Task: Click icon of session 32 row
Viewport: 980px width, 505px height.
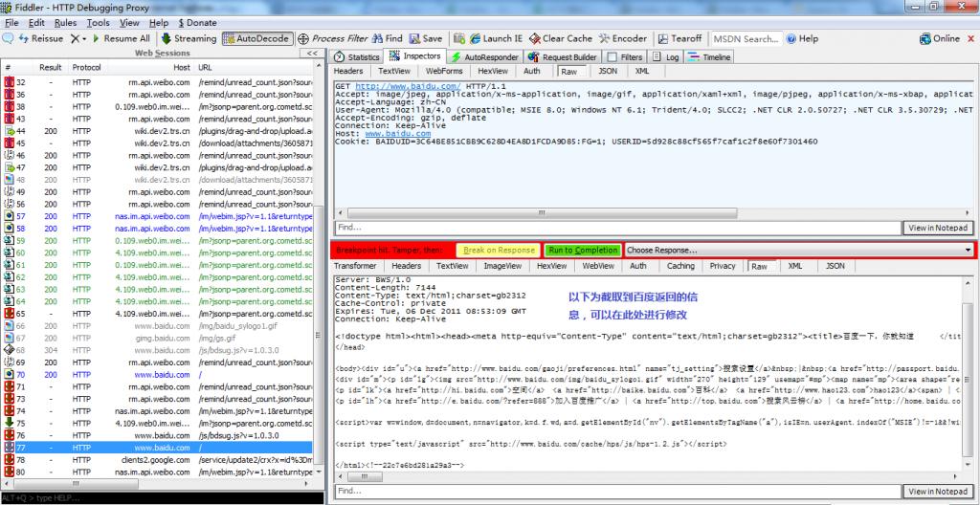Action: pyautogui.click(x=10, y=82)
